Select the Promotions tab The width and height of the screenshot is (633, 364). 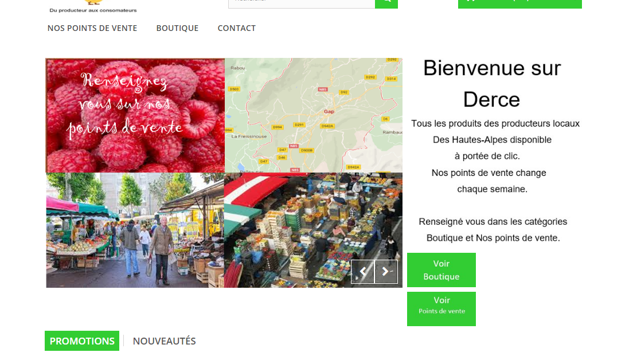click(x=82, y=341)
